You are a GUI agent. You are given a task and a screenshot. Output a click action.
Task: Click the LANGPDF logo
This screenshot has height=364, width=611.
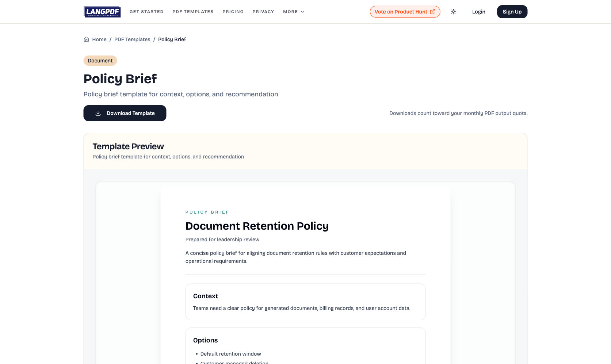click(102, 12)
